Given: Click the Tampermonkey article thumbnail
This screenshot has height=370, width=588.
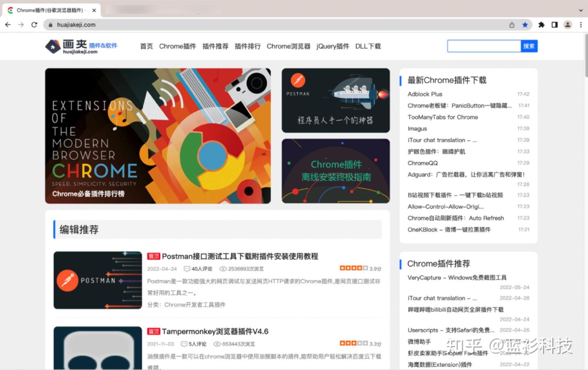Looking at the screenshot, I should tap(98, 348).
